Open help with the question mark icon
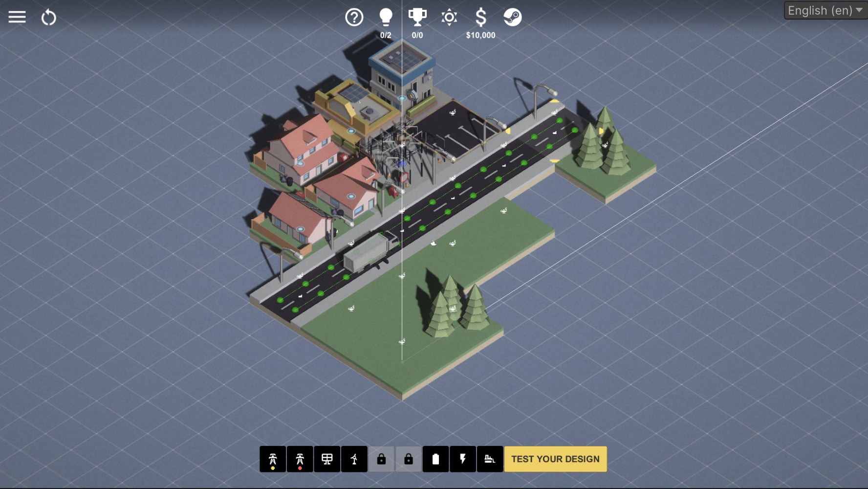This screenshot has height=489, width=868. pyautogui.click(x=354, y=18)
